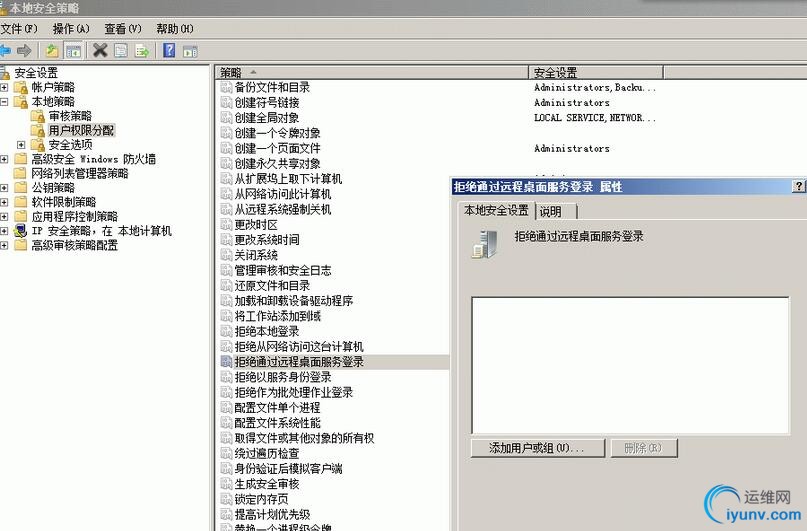The width and height of the screenshot is (807, 531).
Task: Switch to the 说明 tab
Action: (x=556, y=211)
